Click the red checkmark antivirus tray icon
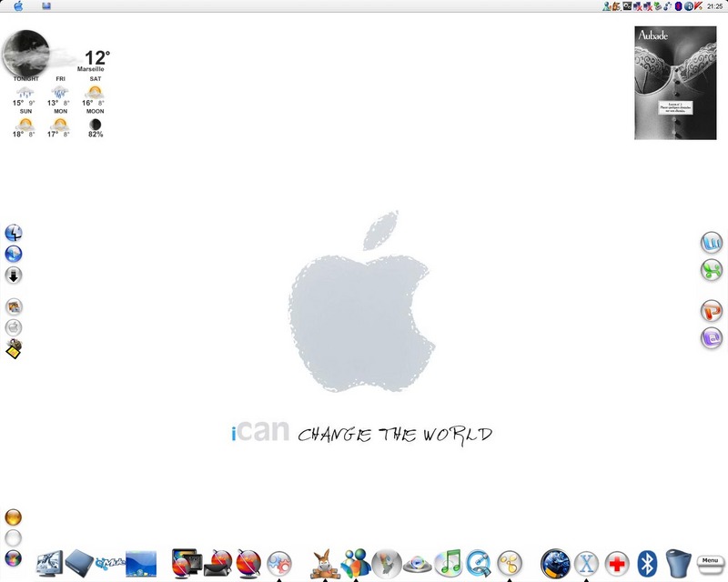The image size is (728, 582). click(698, 6)
